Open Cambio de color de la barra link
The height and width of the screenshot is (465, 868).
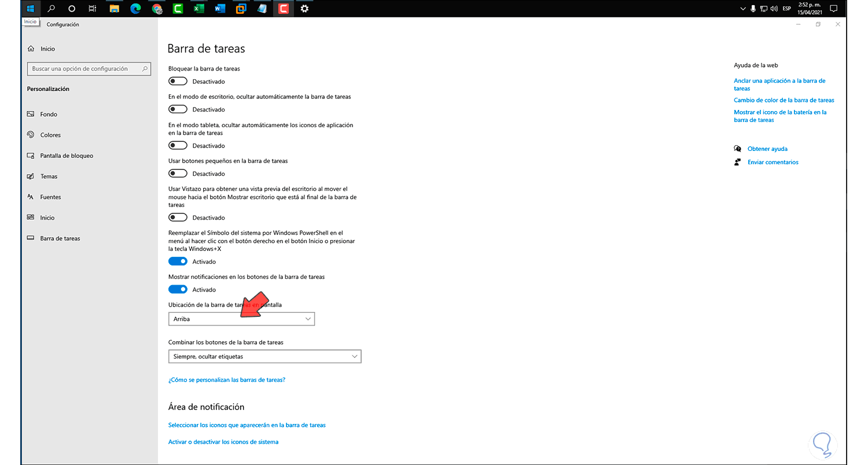pos(784,100)
